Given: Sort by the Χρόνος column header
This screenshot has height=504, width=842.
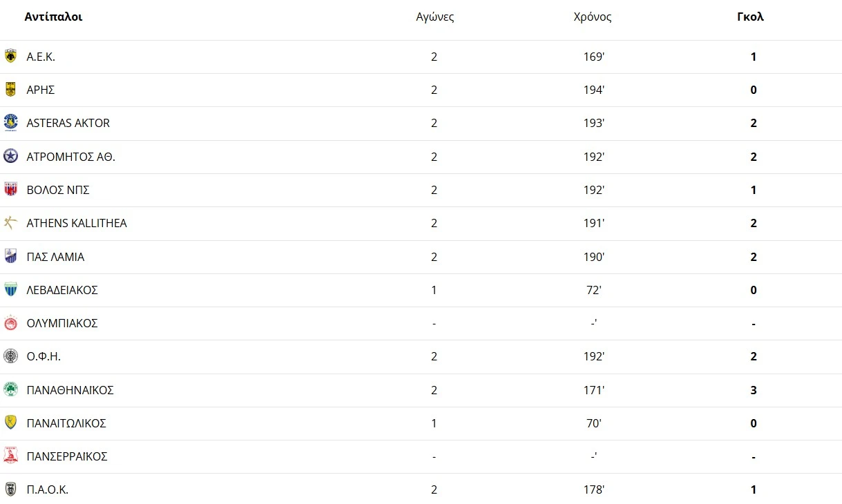Looking at the screenshot, I should pyautogui.click(x=593, y=17).
